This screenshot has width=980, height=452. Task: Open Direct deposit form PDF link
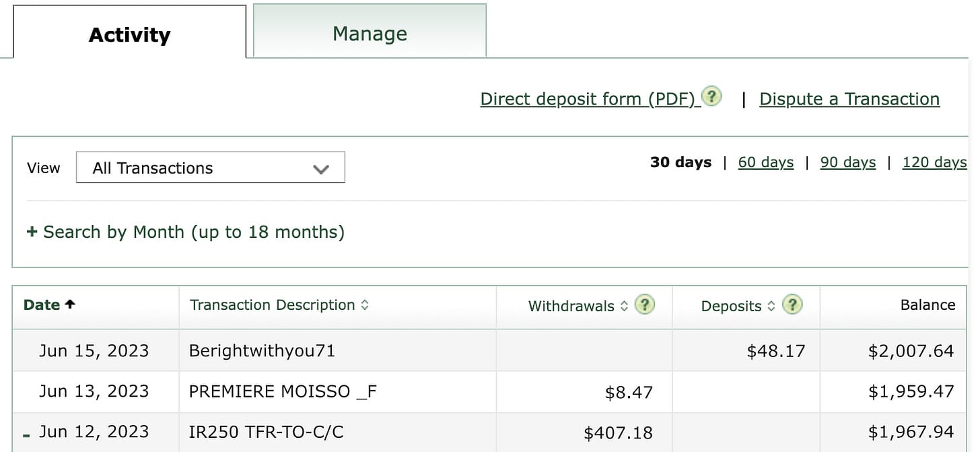[587, 99]
